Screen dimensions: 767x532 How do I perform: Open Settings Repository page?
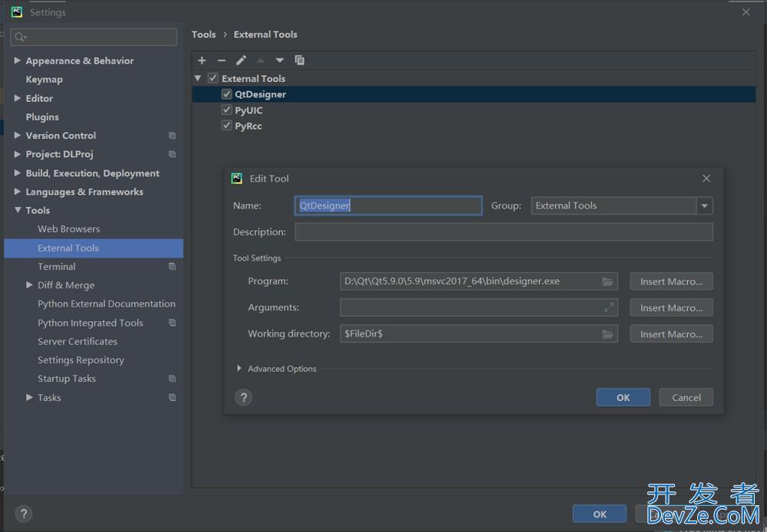[x=81, y=360]
